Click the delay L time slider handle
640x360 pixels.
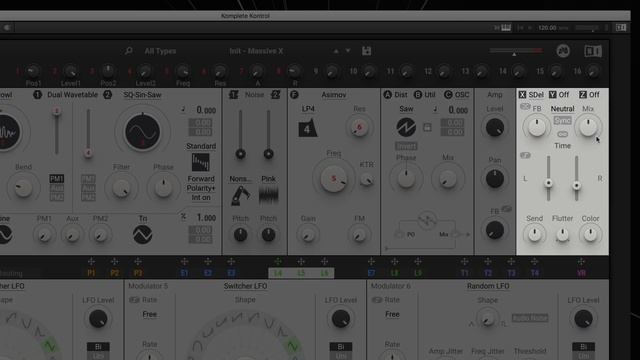[x=549, y=183]
